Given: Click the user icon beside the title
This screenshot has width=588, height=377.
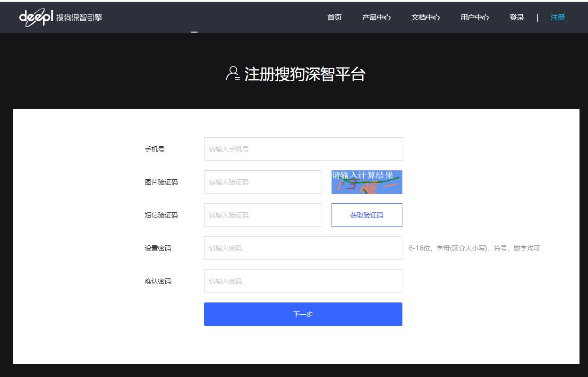Looking at the screenshot, I should tap(233, 74).
